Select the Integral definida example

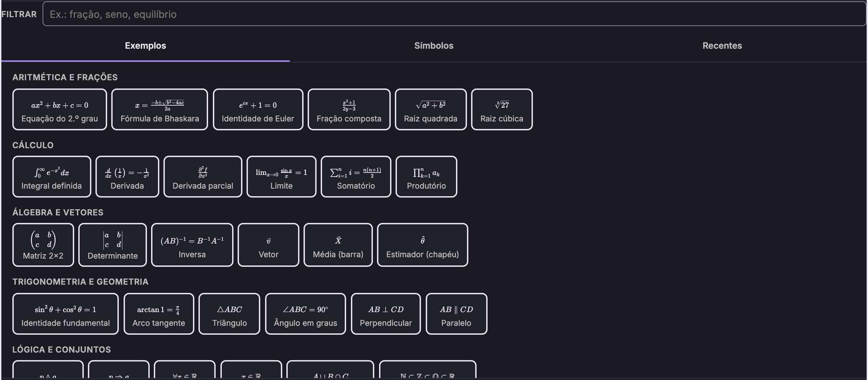tap(52, 177)
